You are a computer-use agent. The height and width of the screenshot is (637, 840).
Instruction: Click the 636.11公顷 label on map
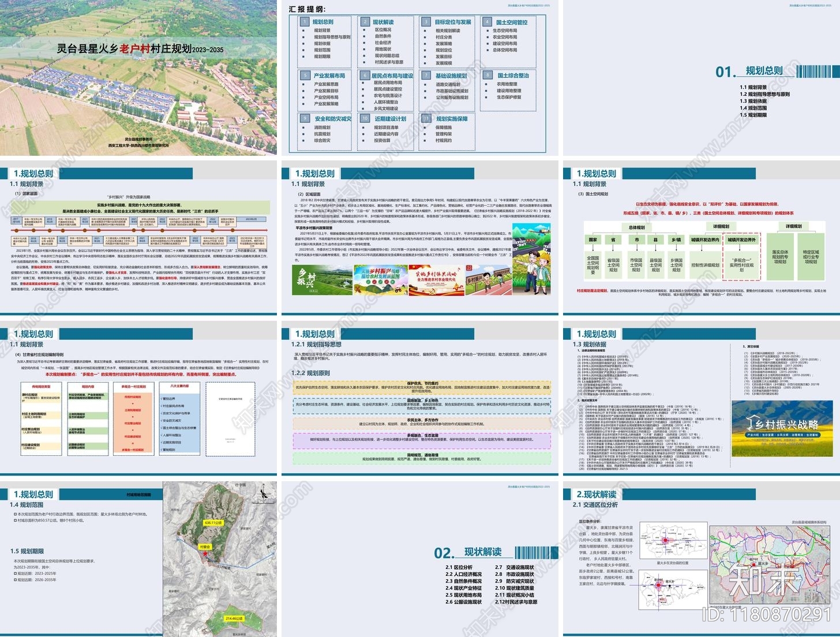213,522
